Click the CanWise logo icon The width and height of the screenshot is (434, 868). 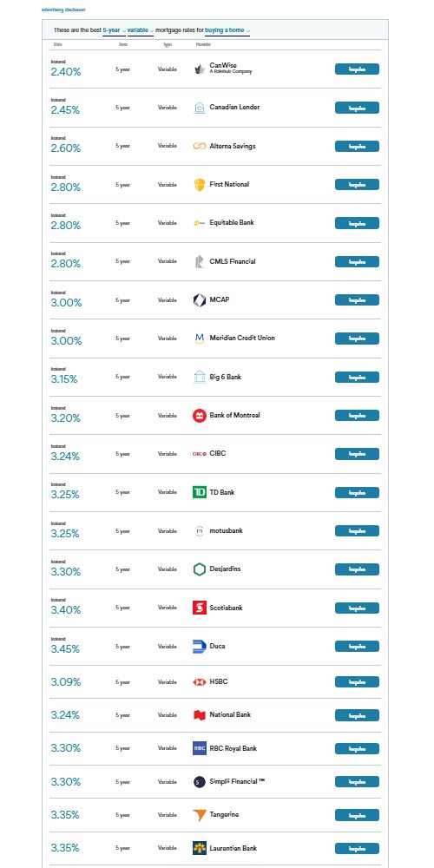[x=200, y=69]
